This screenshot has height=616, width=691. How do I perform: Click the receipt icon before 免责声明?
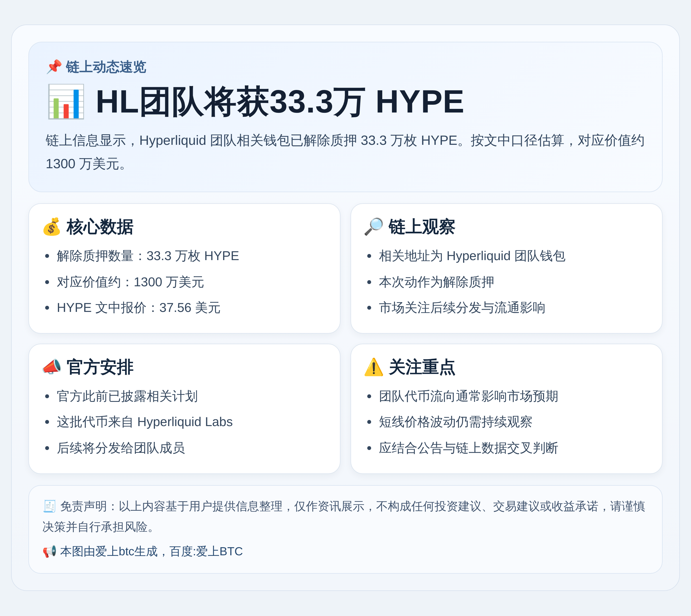[x=49, y=506]
